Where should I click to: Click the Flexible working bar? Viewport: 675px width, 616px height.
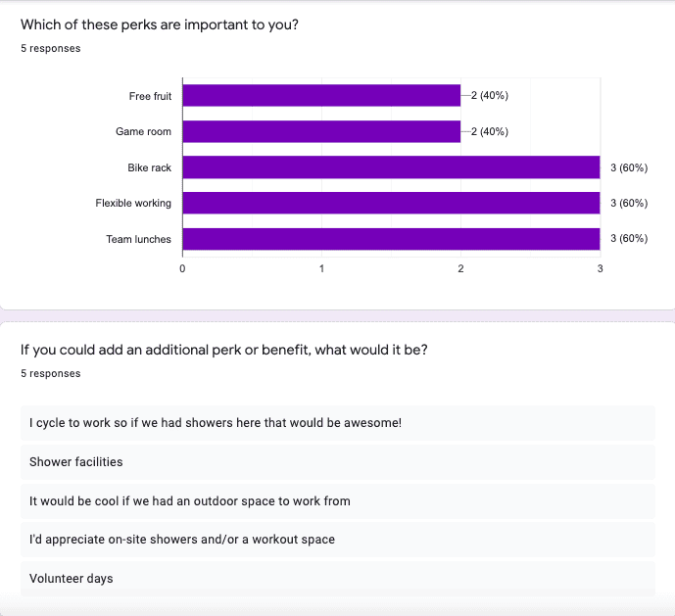[x=391, y=203]
